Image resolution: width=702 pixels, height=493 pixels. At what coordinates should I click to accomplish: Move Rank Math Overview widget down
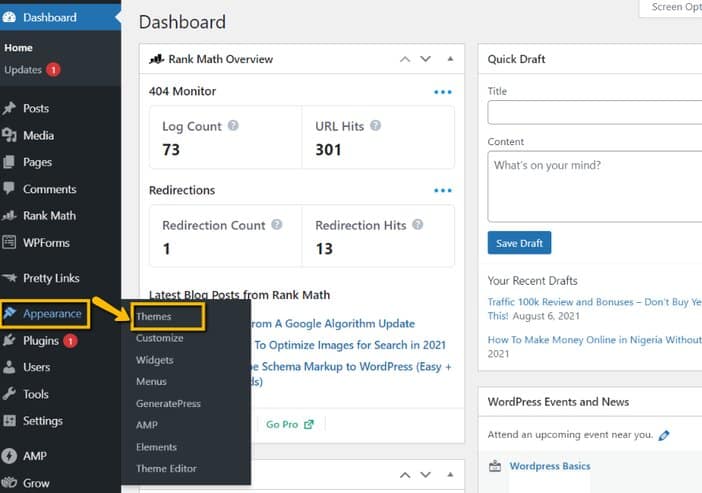(x=425, y=59)
